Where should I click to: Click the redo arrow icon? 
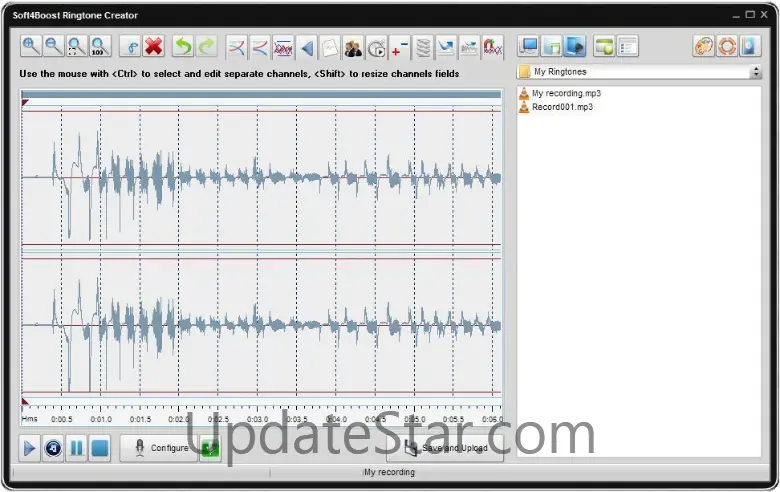(206, 46)
